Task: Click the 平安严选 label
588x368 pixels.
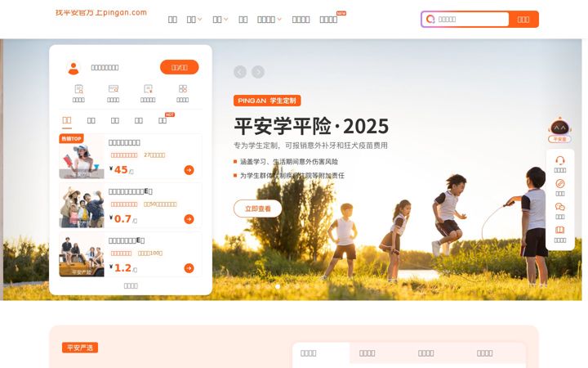Action: (x=80, y=348)
